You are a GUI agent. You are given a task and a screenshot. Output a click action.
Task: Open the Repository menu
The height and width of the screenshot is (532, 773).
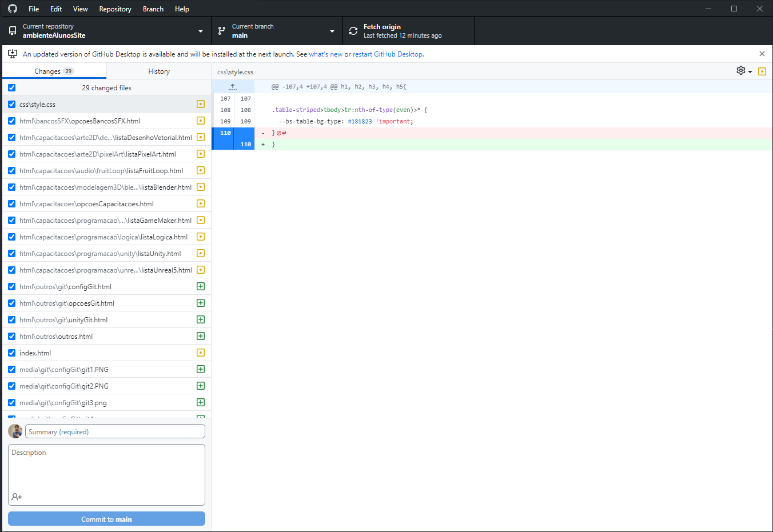[115, 9]
